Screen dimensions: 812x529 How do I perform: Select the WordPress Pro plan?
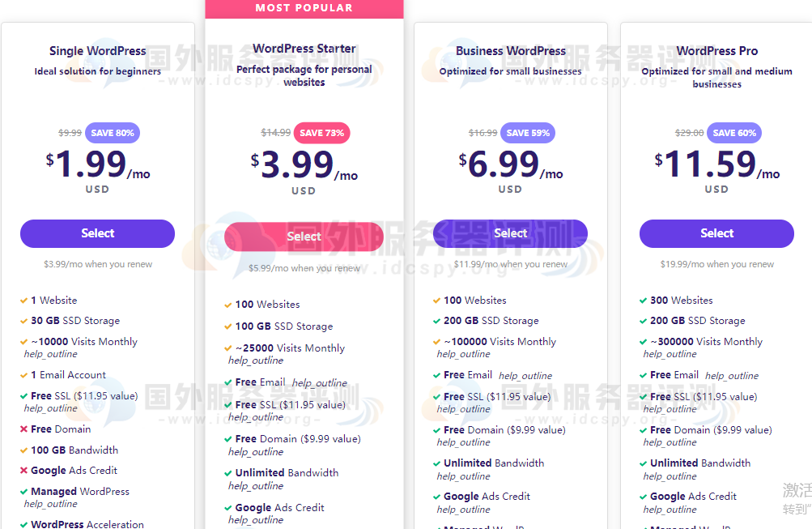pyautogui.click(x=716, y=233)
